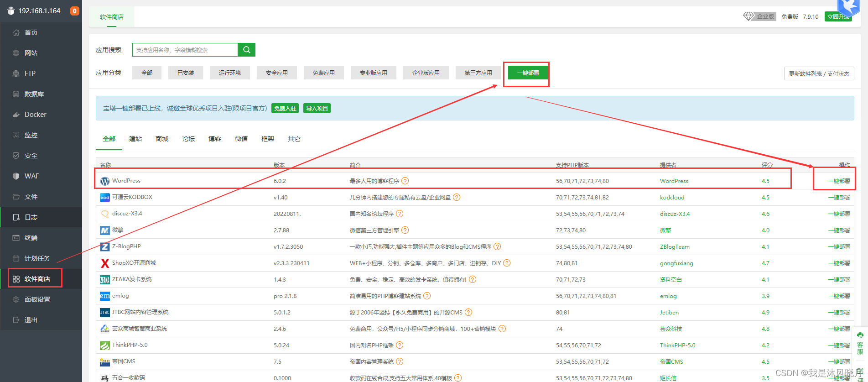Click the emlog logo icon
868x382 pixels.
(105, 296)
